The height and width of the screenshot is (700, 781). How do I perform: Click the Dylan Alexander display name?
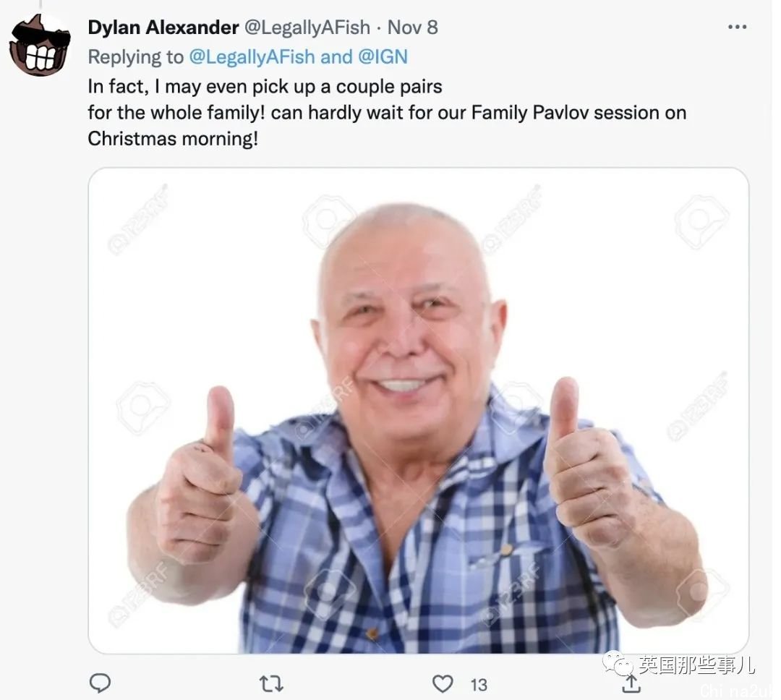coord(163,27)
